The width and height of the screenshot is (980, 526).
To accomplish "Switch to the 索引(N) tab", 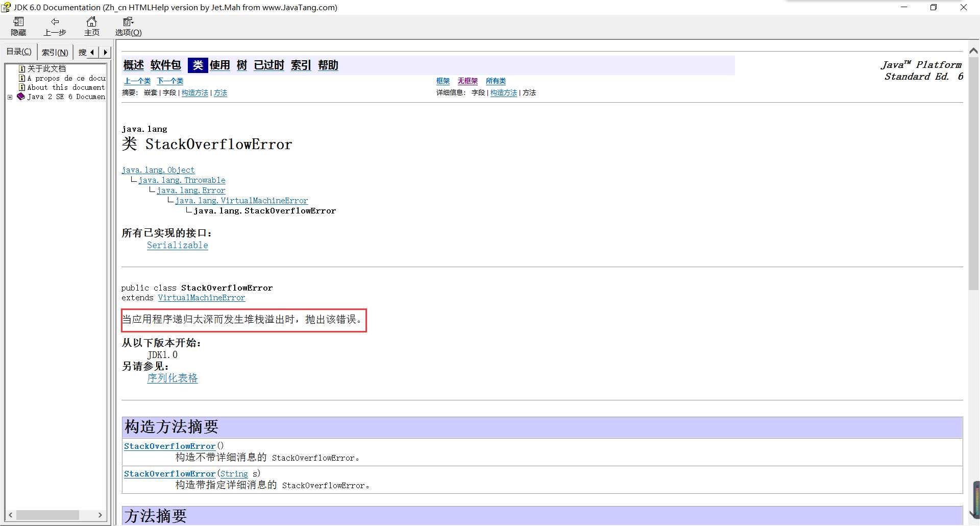I will [x=55, y=52].
